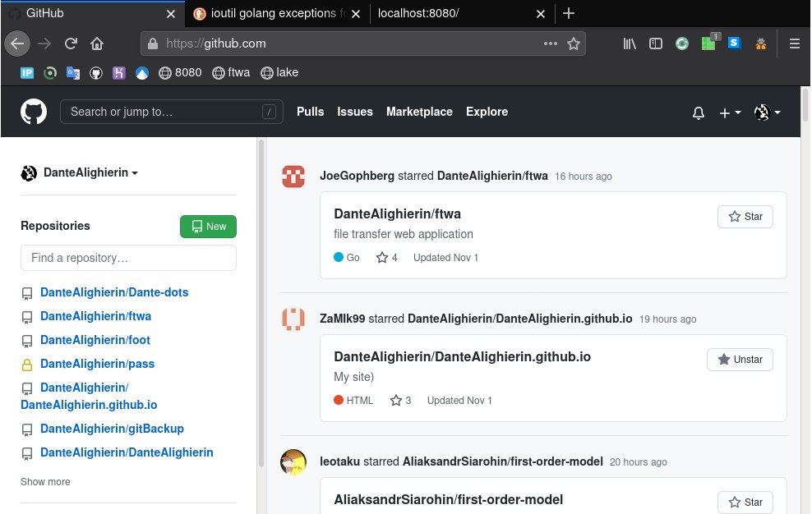View stargazers count 4 on ftwa card

[x=387, y=258]
